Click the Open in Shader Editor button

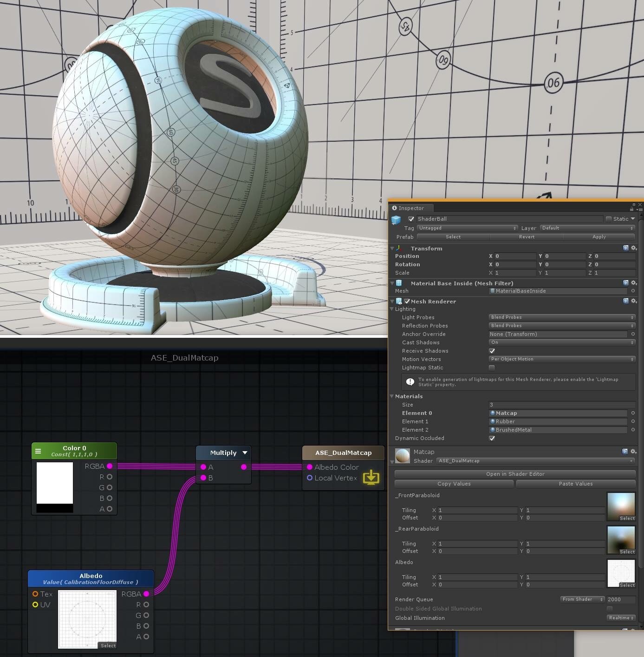point(514,474)
